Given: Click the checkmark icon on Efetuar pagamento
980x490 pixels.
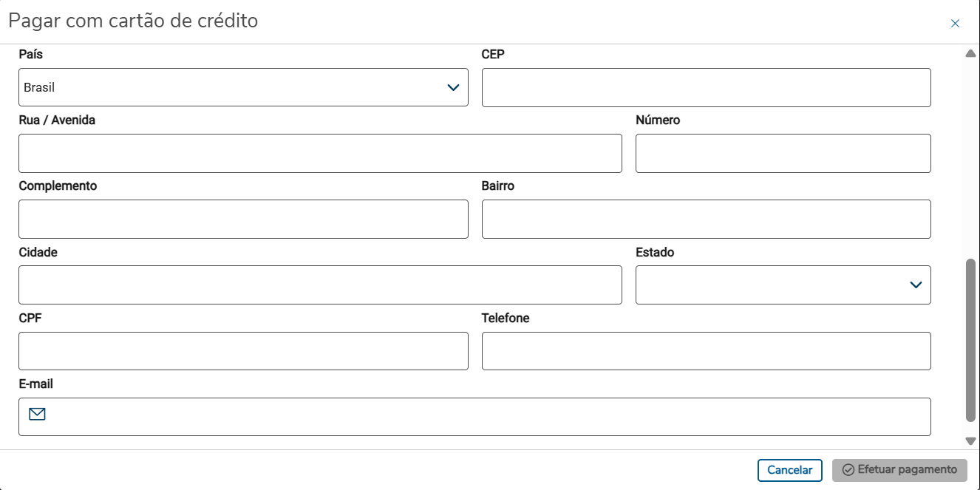Looking at the screenshot, I should [x=848, y=470].
